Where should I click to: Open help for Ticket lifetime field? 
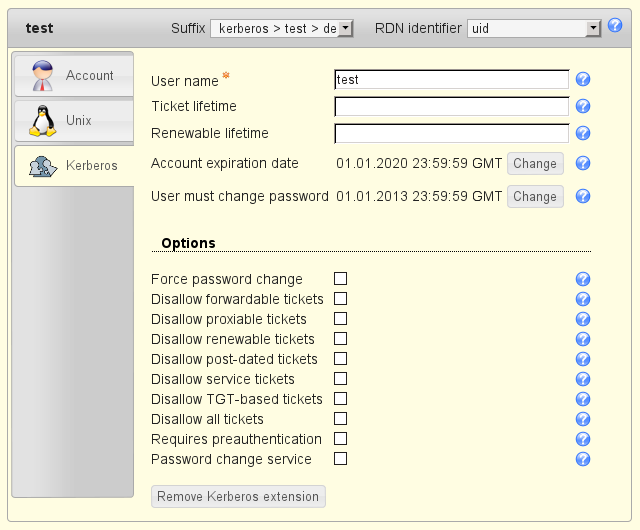pos(583,107)
